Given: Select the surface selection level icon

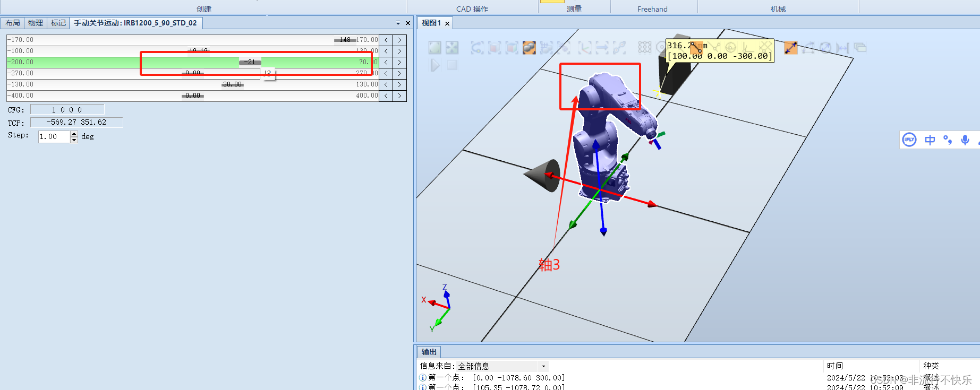Looking at the screenshot, I should [495, 48].
